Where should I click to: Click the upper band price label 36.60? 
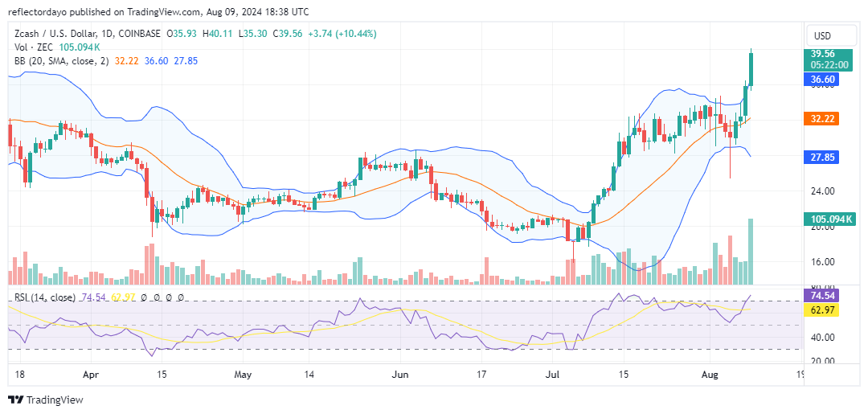coord(821,80)
